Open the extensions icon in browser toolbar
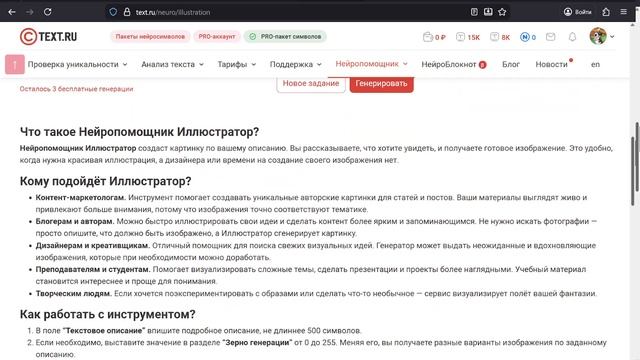Image resolution: width=640 pixels, height=360 pixels. (x=606, y=12)
